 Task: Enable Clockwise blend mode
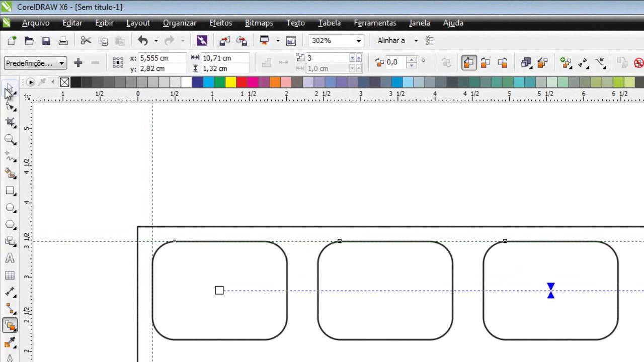[x=486, y=63]
